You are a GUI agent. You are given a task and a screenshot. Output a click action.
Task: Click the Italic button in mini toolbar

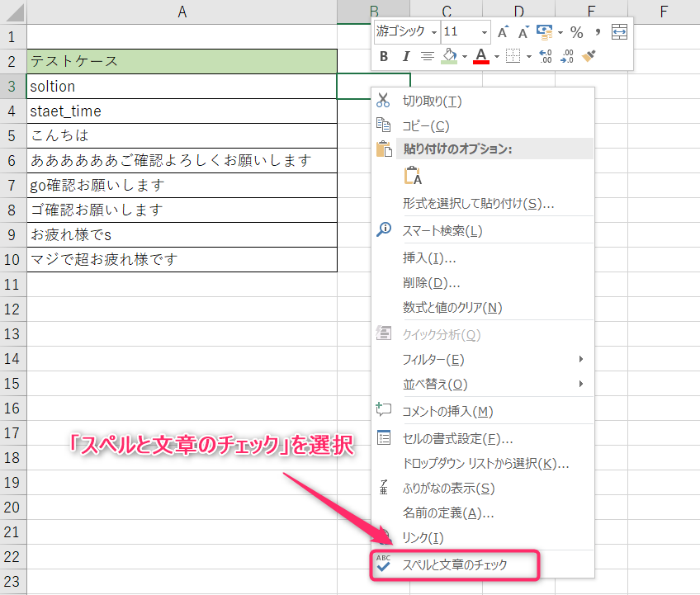coord(406,56)
